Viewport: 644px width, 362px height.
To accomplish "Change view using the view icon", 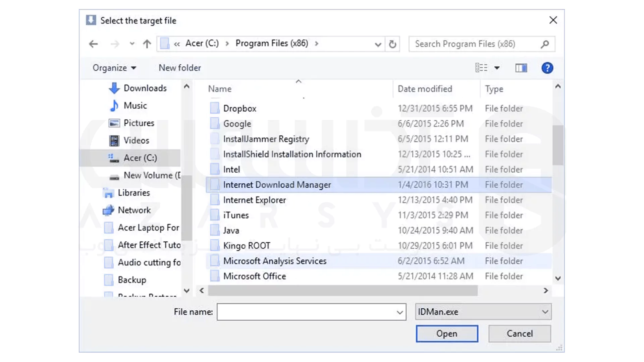I will (481, 68).
